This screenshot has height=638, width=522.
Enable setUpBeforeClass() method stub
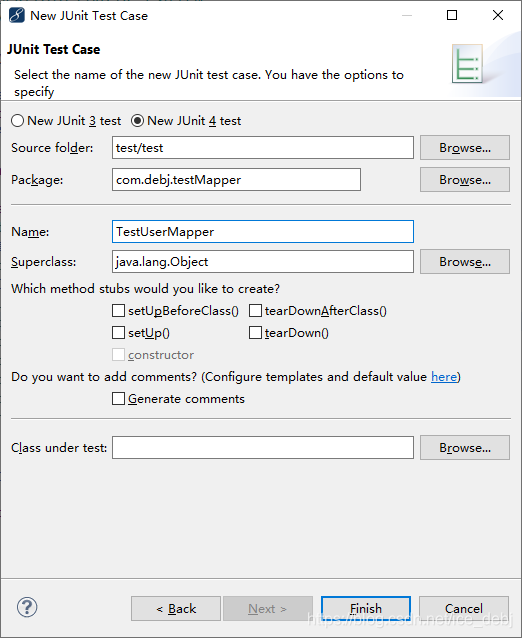(118, 311)
